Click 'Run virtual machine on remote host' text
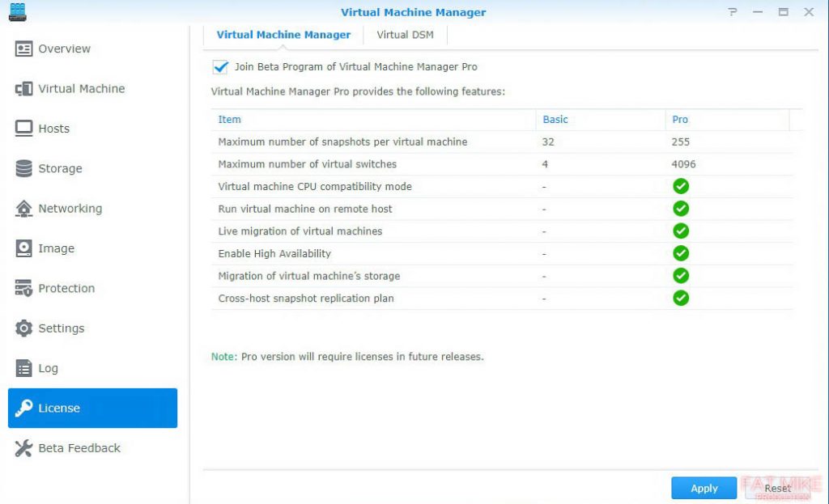 coord(305,209)
